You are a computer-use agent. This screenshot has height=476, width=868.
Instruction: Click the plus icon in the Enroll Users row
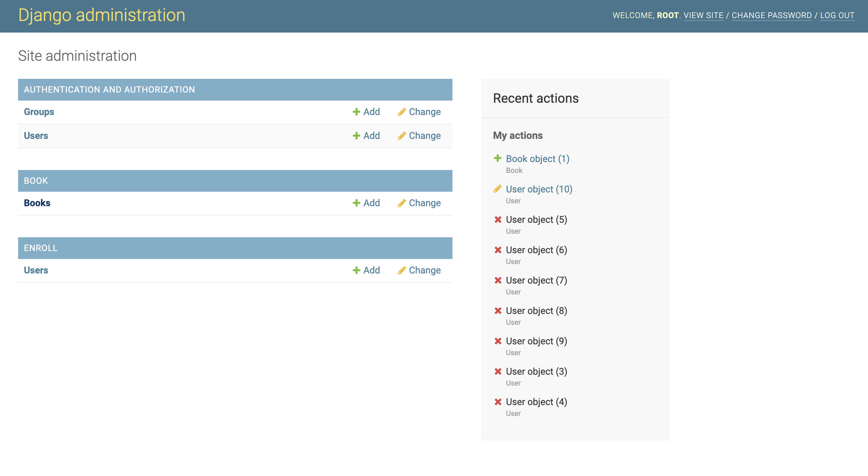click(356, 270)
